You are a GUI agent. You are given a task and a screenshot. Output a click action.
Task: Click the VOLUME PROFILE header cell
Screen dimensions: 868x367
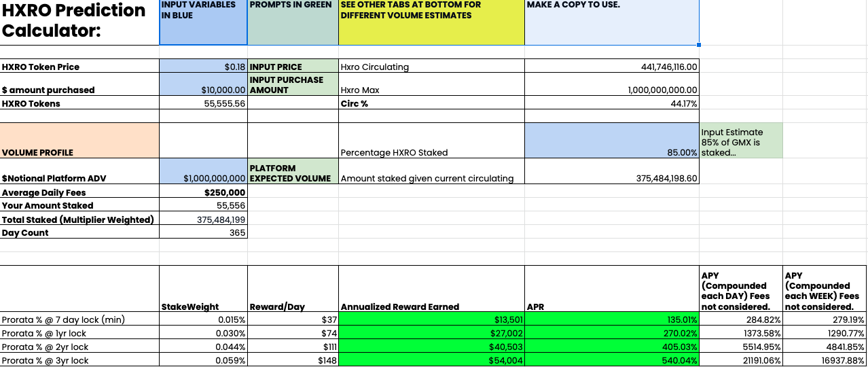tap(79, 141)
